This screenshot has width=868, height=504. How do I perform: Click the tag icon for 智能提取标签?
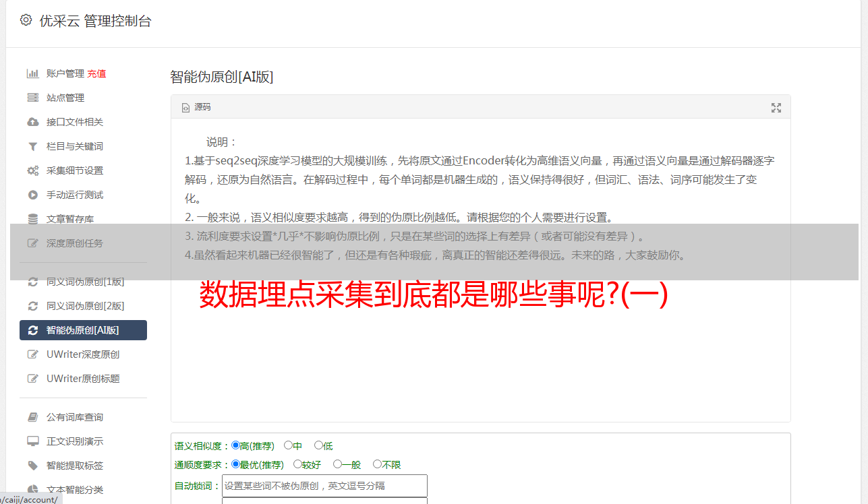click(x=32, y=466)
